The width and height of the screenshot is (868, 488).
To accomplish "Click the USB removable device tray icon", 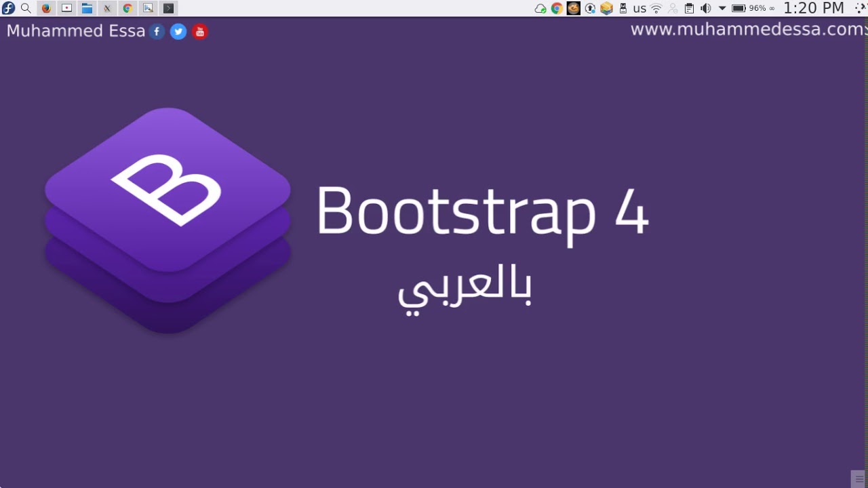I will (623, 8).
